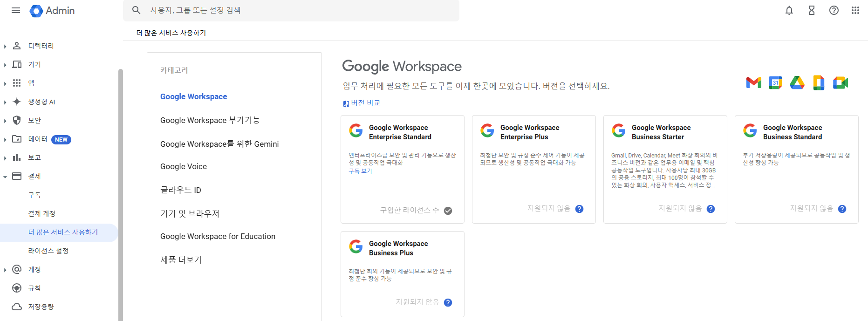Click the 기기 devices icon

(17, 64)
